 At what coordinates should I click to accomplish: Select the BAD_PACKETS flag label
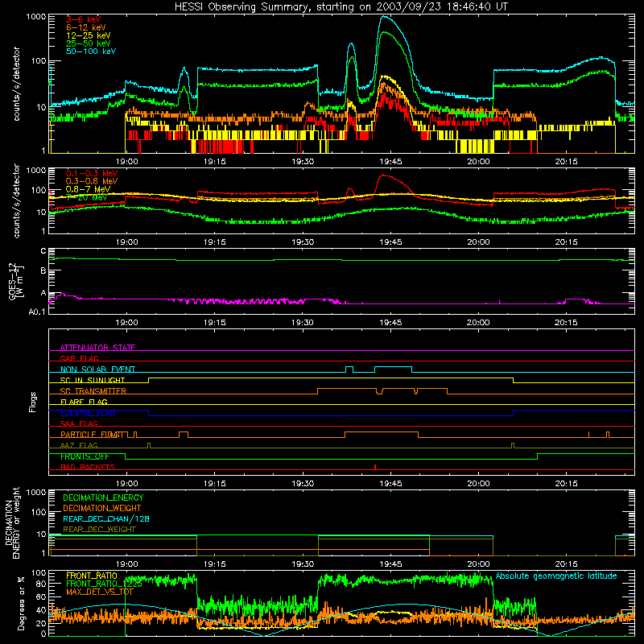(x=88, y=467)
